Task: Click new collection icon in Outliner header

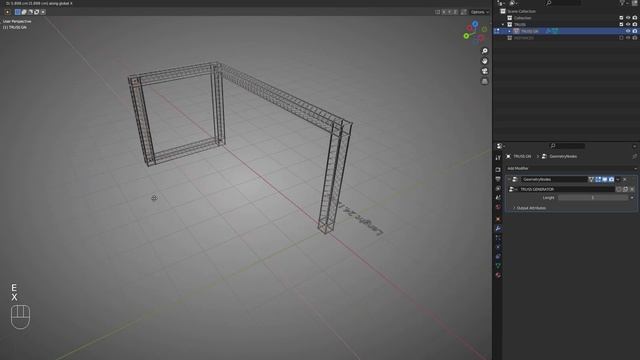Action: (635, 3)
